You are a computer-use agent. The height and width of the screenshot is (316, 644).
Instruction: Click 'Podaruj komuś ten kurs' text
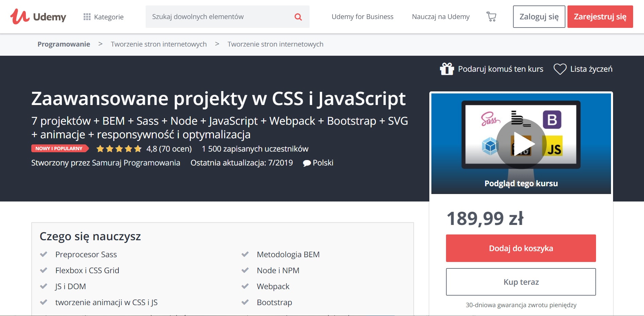[500, 69]
